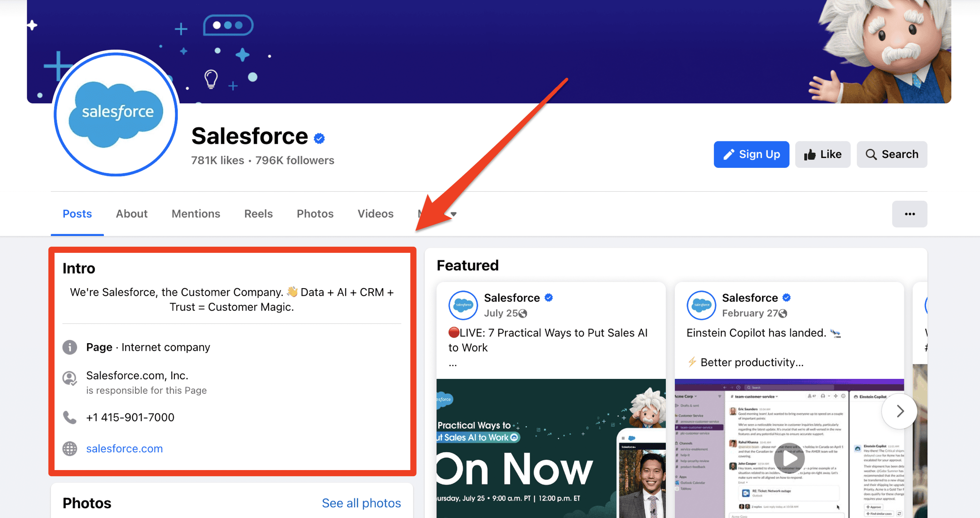Play the Einstein Copilot video
Screen dimensions: 980x518
789,458
